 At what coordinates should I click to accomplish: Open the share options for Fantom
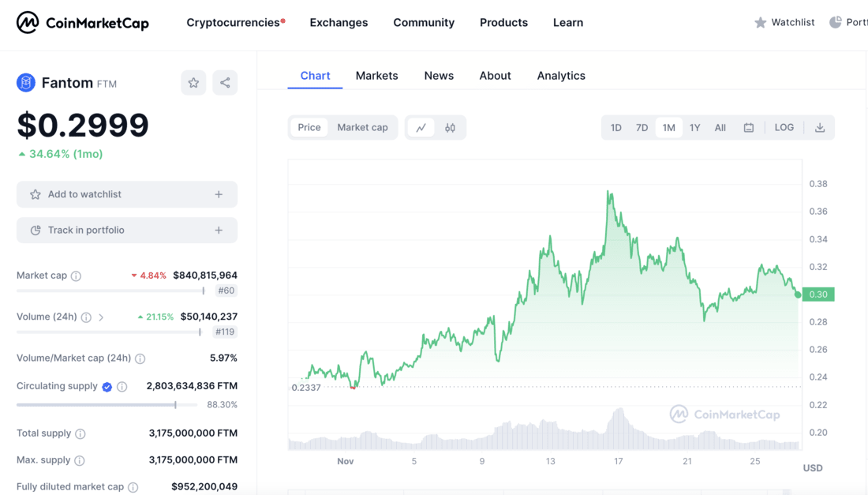click(223, 82)
